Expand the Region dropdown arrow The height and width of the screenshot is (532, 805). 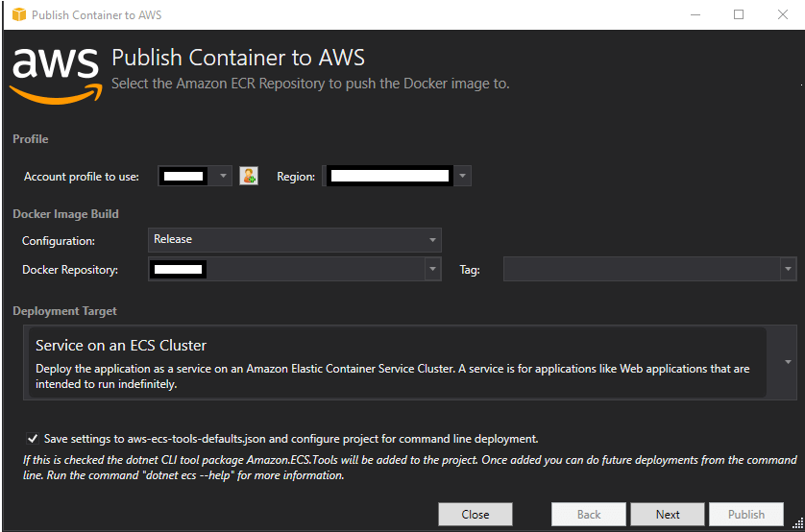(x=462, y=176)
